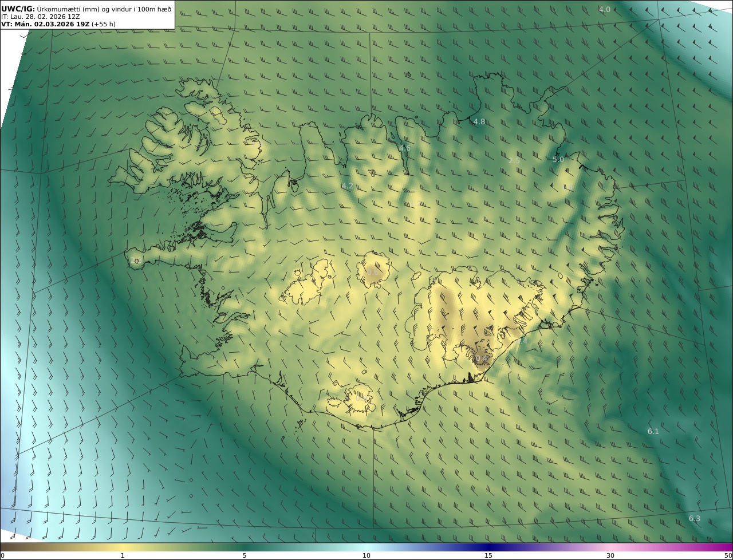Screen dimensions: 733x560
Task: Click the colour scale tick label "0"
Action: (x=2, y=555)
